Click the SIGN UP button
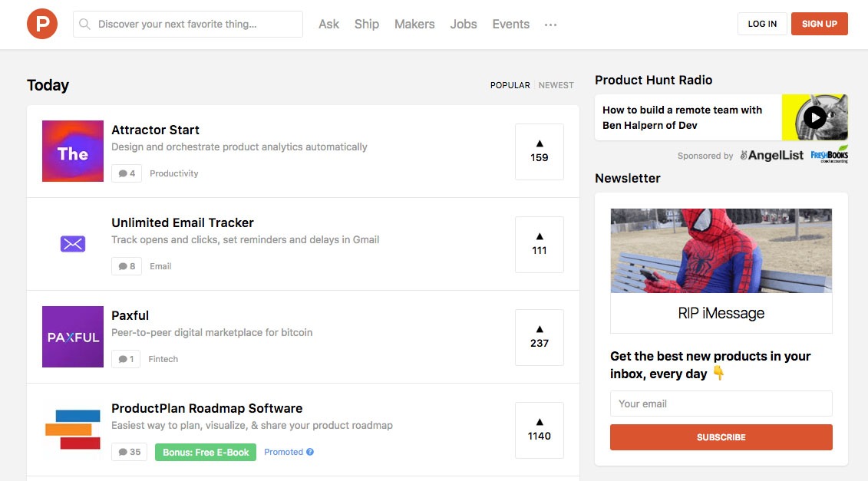Screen dimensions: 868x481 tap(819, 24)
